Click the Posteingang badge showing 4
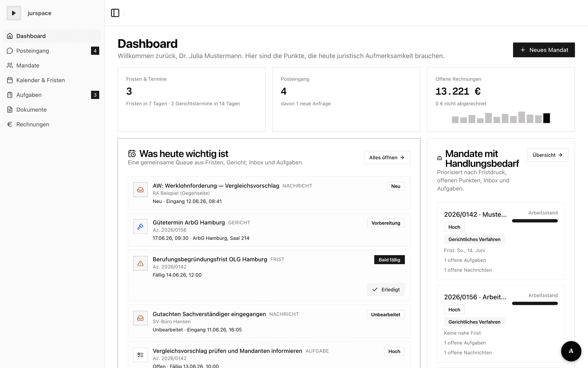This screenshot has width=588, height=368. pyautogui.click(x=95, y=51)
